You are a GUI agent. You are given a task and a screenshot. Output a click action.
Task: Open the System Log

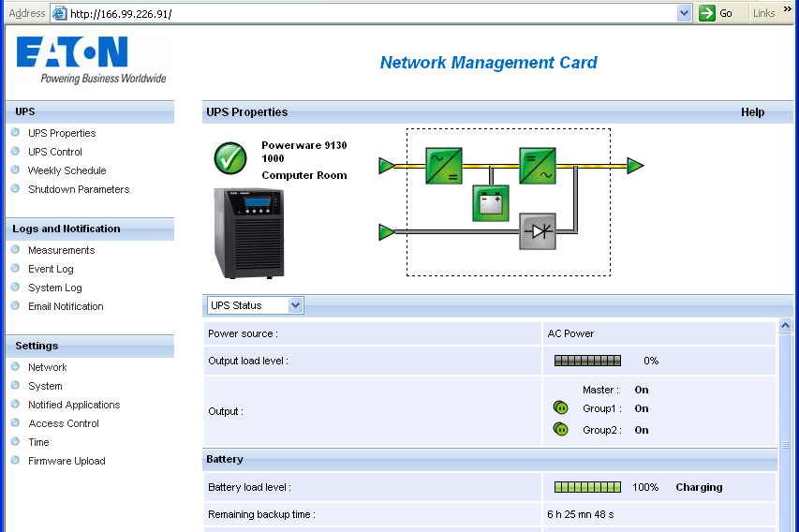point(54,288)
